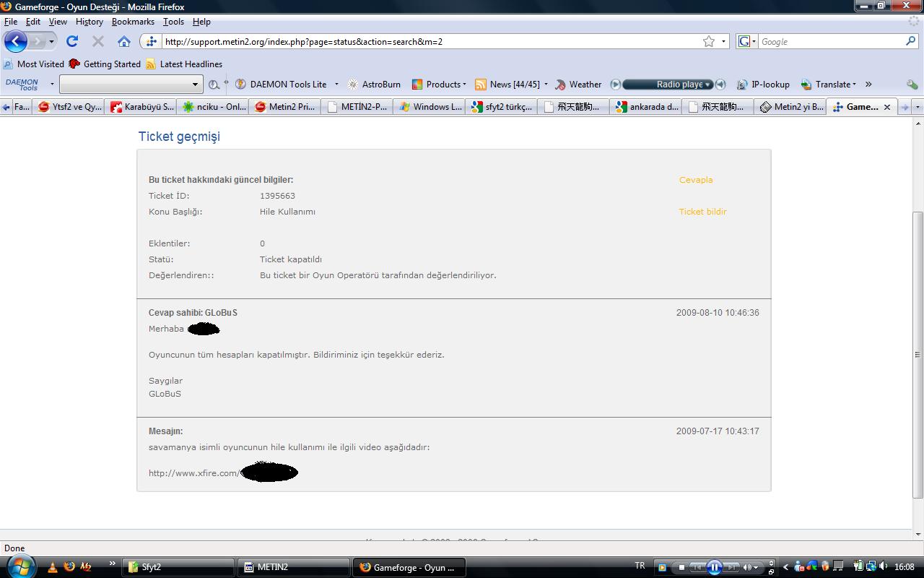The width and height of the screenshot is (924, 578).
Task: Open the News [44/45] feed button
Action: coord(507,85)
